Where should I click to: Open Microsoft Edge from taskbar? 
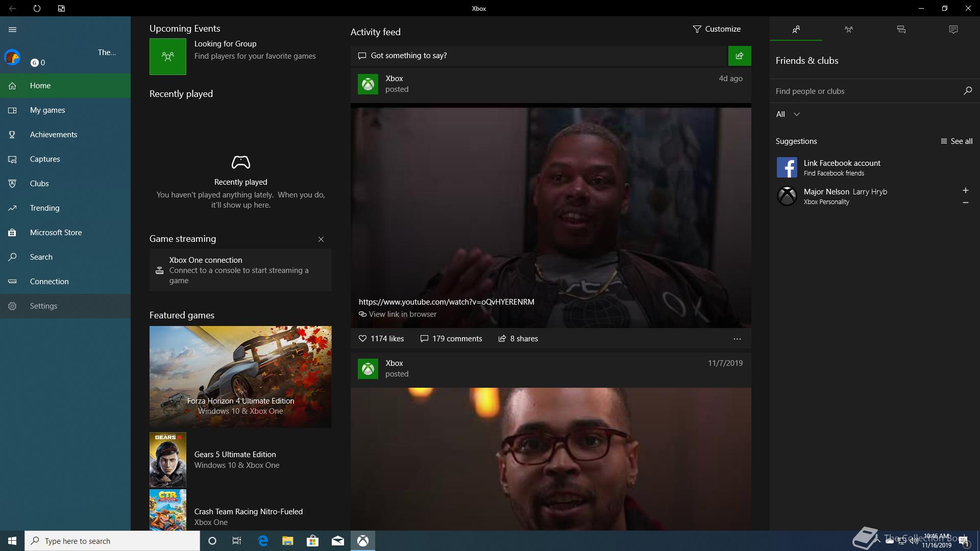coord(263,541)
